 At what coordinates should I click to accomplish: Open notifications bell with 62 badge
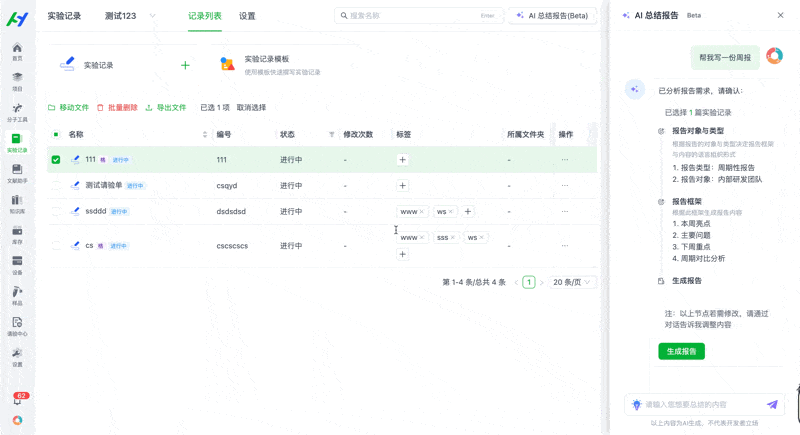[17, 399]
